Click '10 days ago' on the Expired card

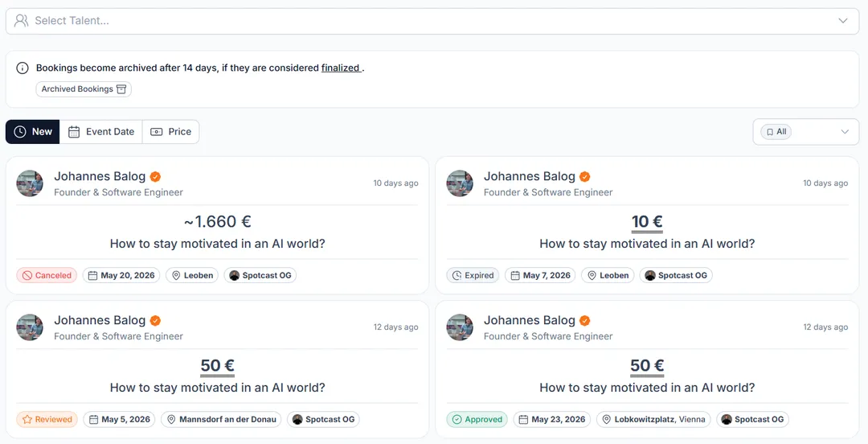click(x=825, y=183)
